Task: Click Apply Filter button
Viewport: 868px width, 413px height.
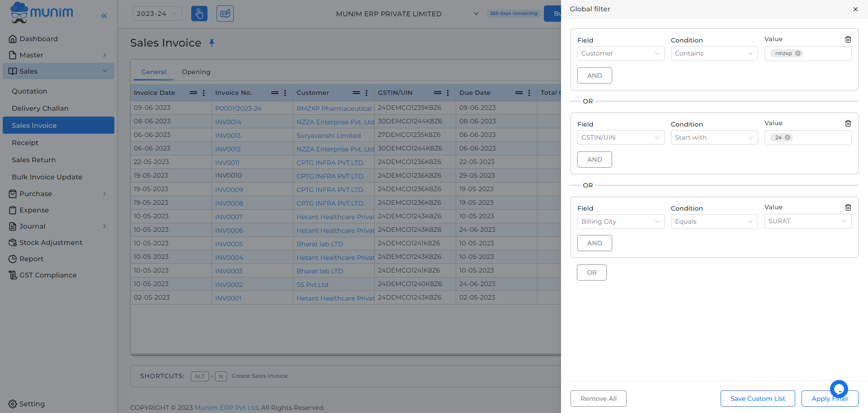Action: (830, 399)
